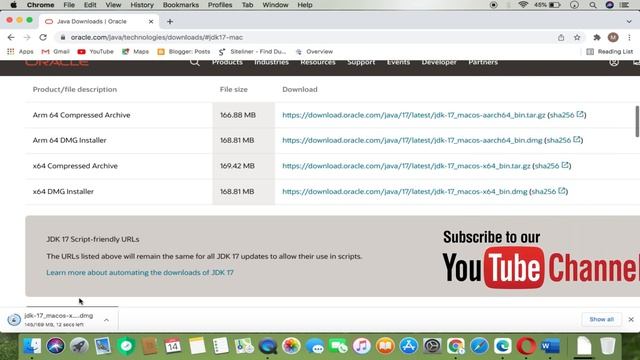This screenshot has height=360, width=640.
Task: Open the sha256 link for Arm 64 DMG Installer
Action: point(564,140)
